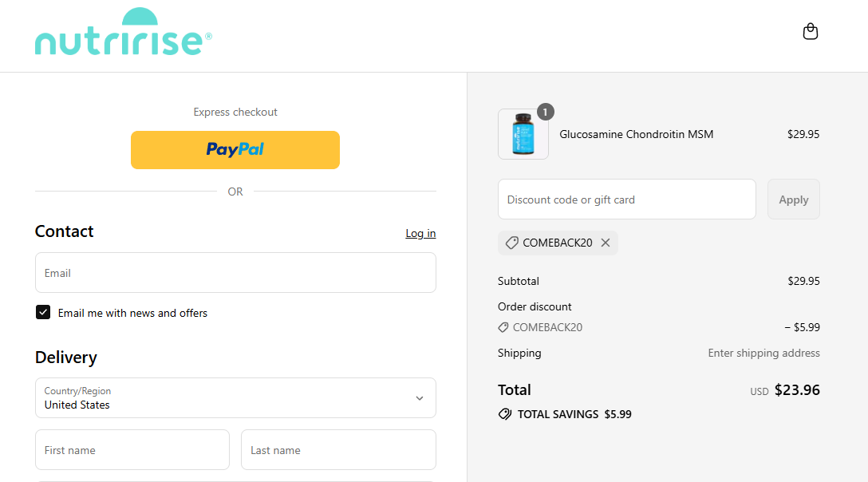This screenshot has height=482, width=868.
Task: Click the tag icon on the COMEBACK20 chip
Action: 512,243
